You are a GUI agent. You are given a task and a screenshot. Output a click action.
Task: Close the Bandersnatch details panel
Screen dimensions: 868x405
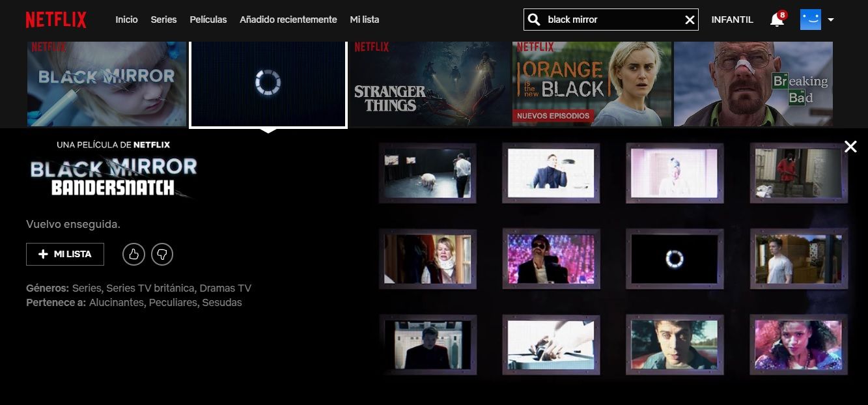(850, 147)
